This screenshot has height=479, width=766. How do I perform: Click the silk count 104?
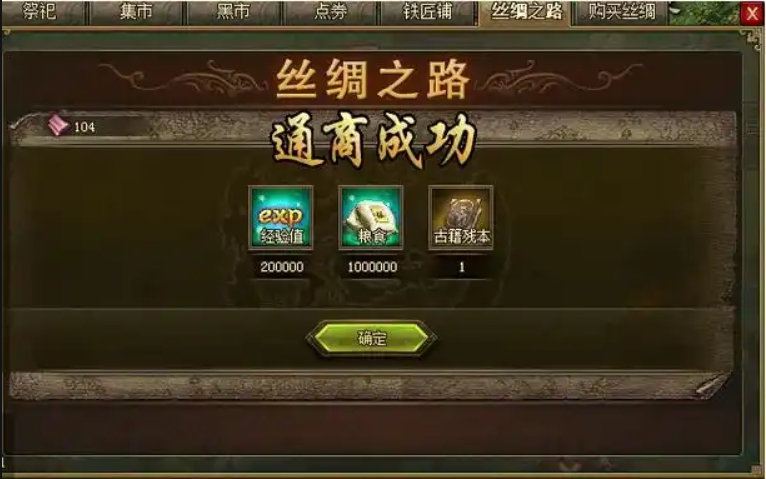pyautogui.click(x=84, y=127)
